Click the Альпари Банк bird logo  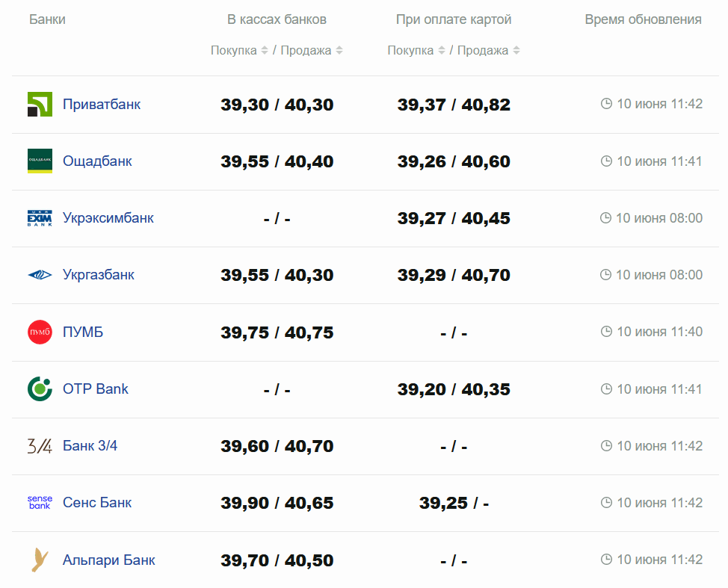[x=40, y=560]
